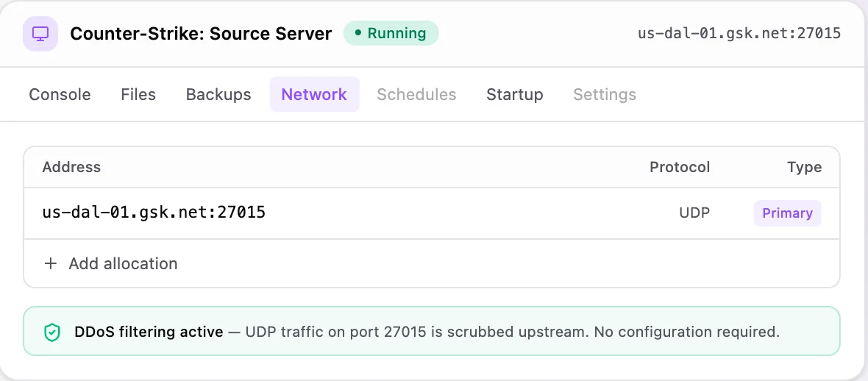Select the us-dal-01.gsk.net:27015 allocation row address
This screenshot has height=381, width=868.
154,213
